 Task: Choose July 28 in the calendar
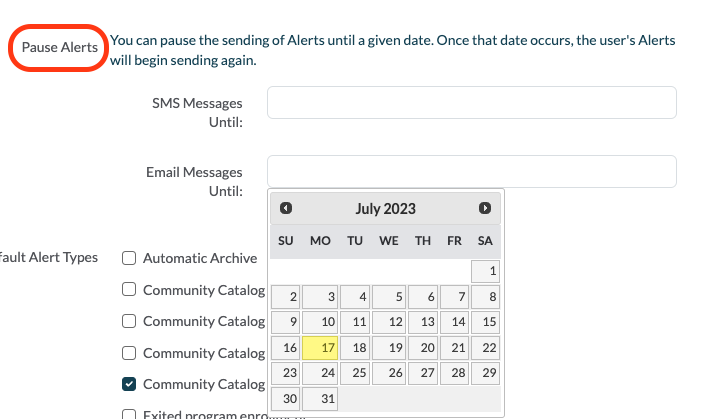454,373
